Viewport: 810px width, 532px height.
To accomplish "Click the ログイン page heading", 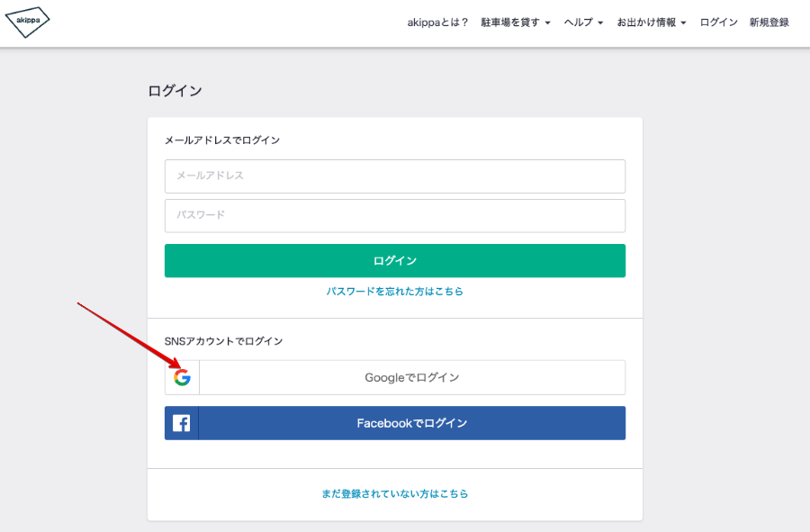I will tap(175, 91).
